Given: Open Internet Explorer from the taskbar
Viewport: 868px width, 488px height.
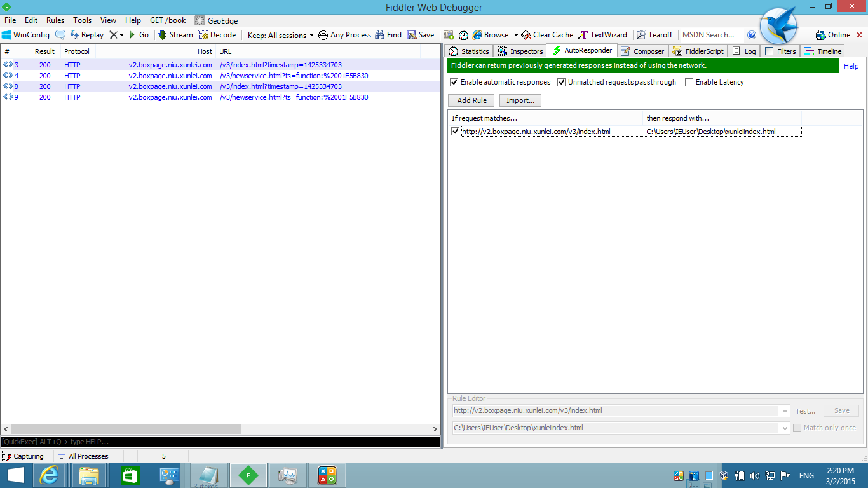Looking at the screenshot, I should [x=49, y=475].
